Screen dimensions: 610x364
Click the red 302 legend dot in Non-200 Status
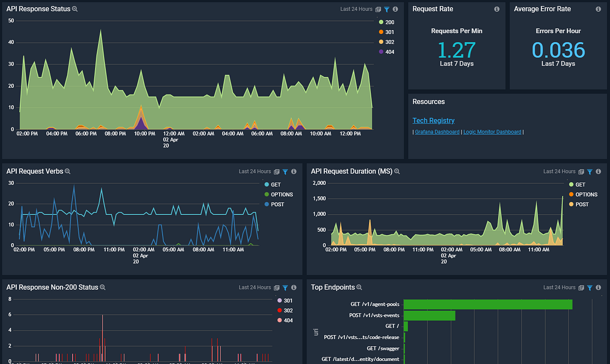279,310
